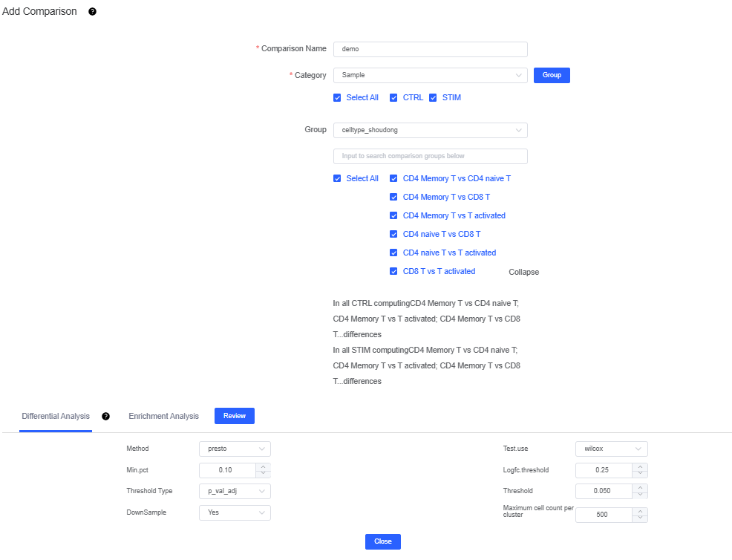Image resolution: width=732 pixels, height=560 pixels.
Task: Click the comparison groups search field
Action: [430, 157]
